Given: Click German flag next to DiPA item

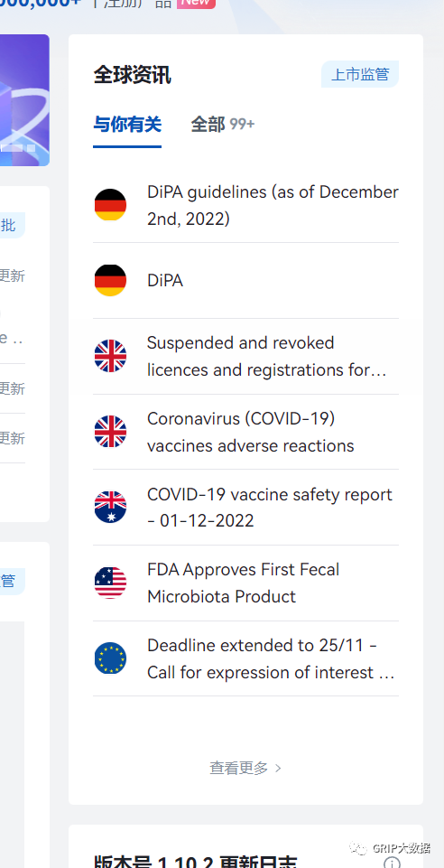Looking at the screenshot, I should point(110,280).
